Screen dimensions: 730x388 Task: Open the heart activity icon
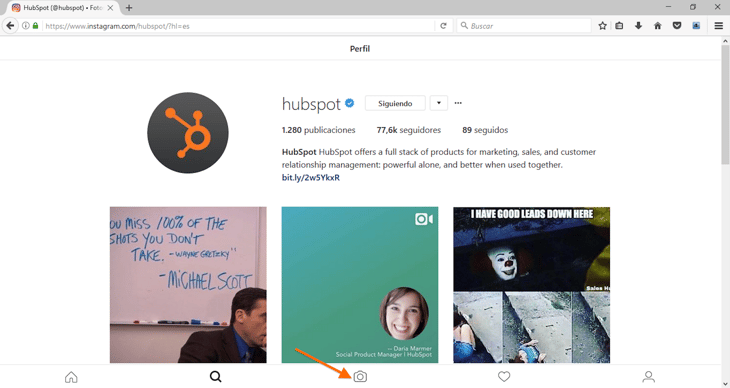tap(504, 376)
